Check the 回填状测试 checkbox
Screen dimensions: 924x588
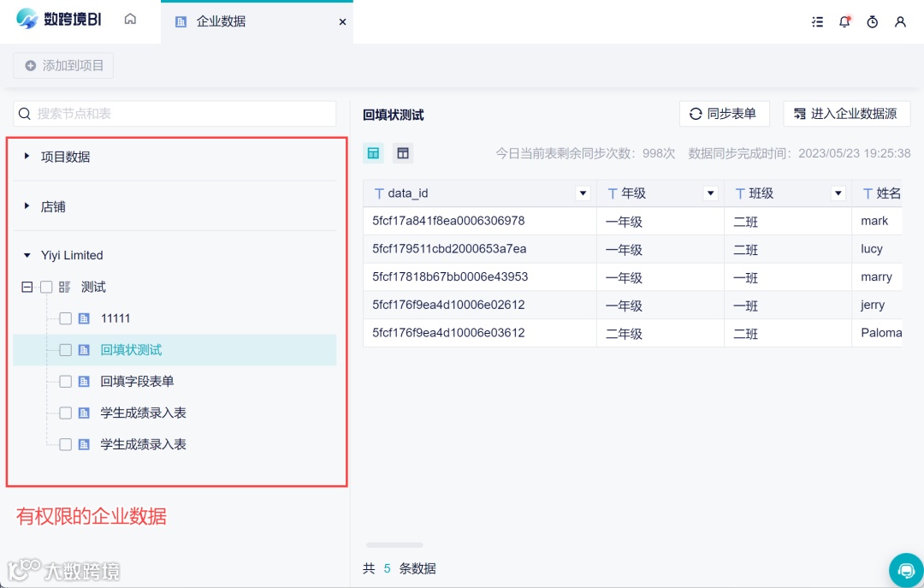pos(65,350)
